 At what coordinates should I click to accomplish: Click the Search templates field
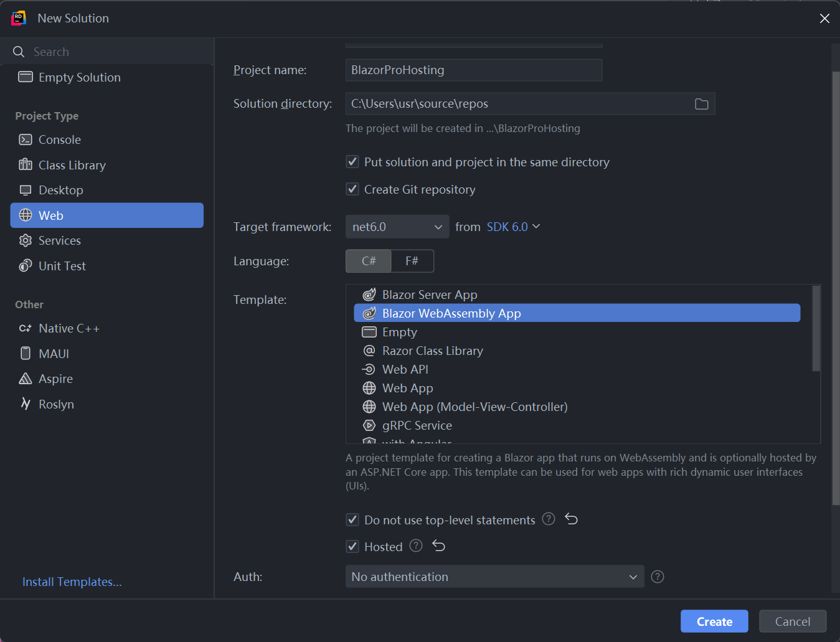(x=107, y=52)
